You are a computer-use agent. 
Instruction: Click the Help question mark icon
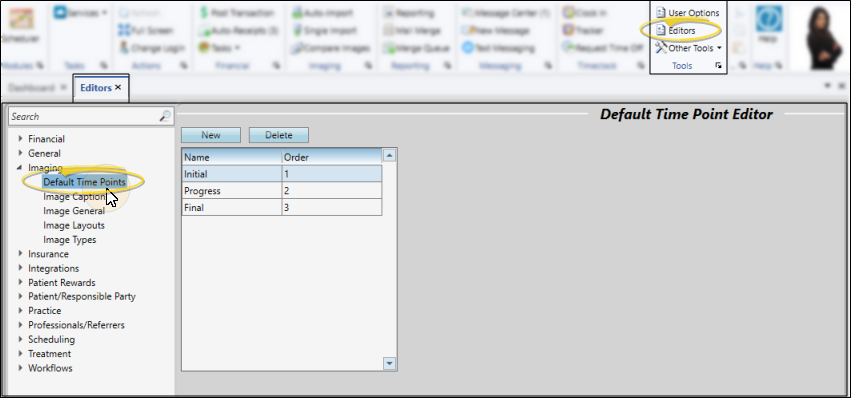click(769, 19)
